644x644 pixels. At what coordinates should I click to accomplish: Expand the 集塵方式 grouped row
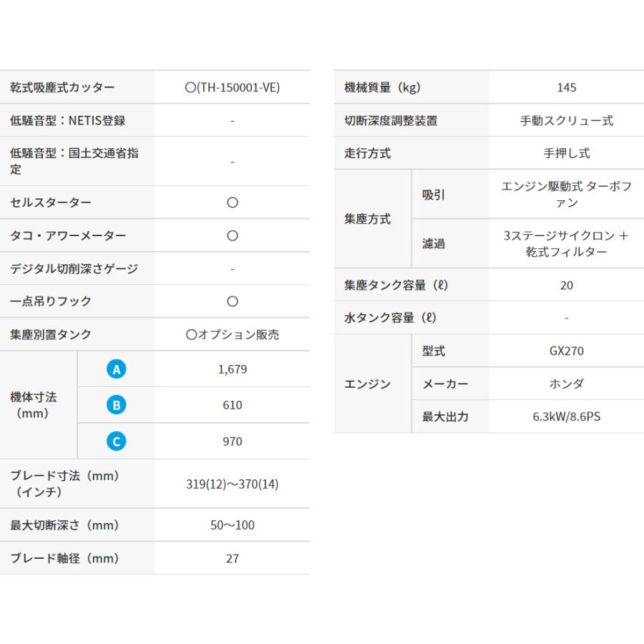(x=366, y=218)
